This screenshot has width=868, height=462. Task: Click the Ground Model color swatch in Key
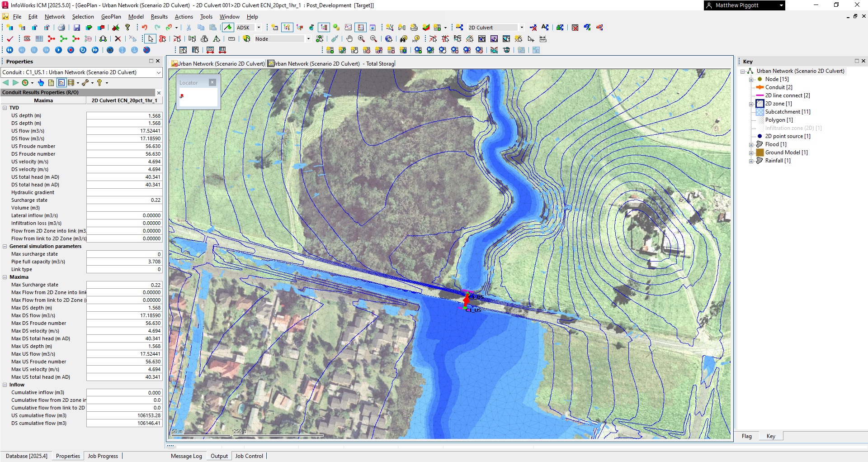(760, 152)
